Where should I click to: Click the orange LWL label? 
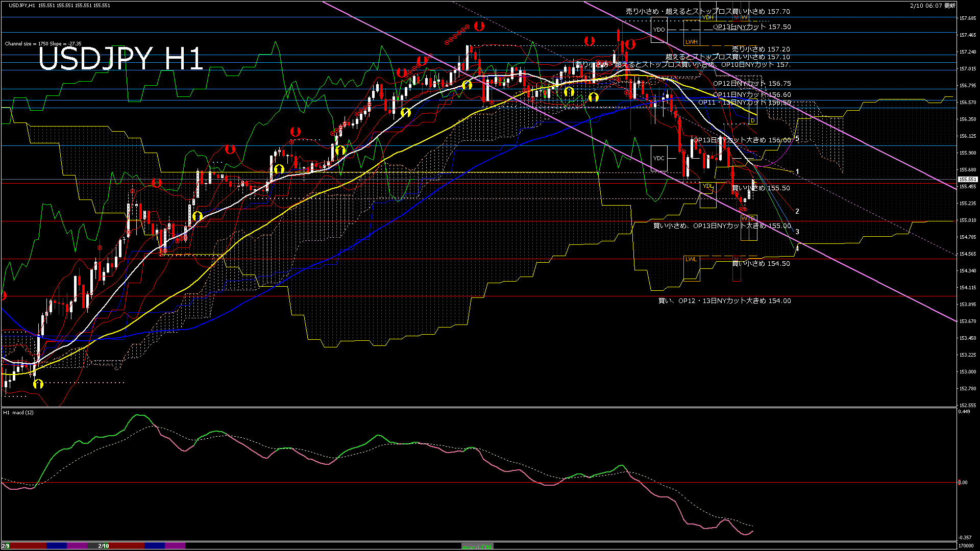[x=691, y=259]
